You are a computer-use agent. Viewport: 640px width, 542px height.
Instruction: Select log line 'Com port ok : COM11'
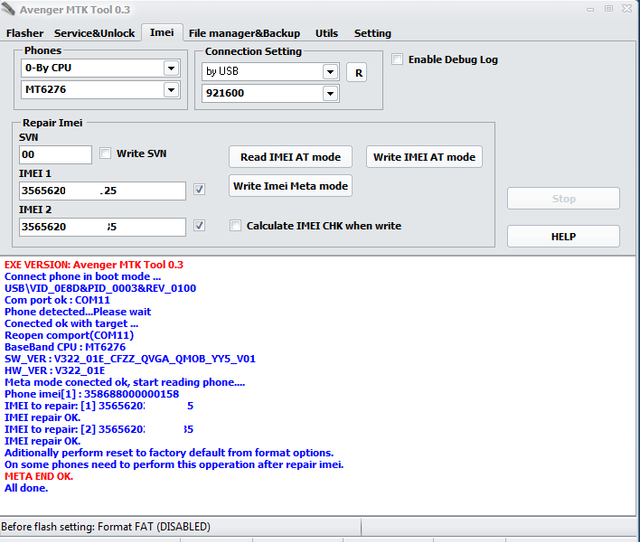[x=57, y=300]
